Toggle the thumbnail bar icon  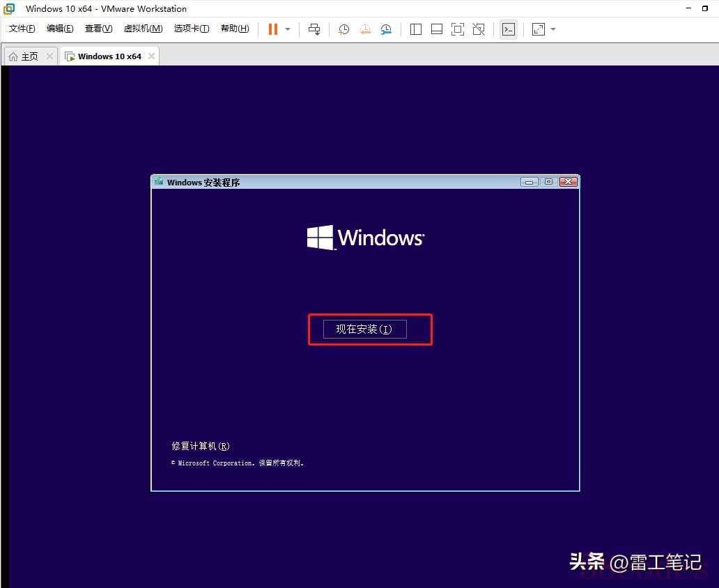coord(437,29)
